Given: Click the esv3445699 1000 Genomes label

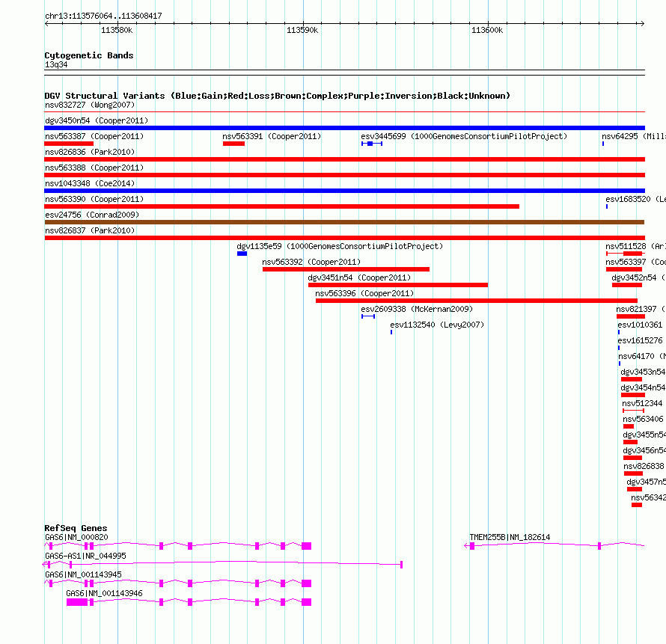Looking at the screenshot, I should tap(464, 136).
